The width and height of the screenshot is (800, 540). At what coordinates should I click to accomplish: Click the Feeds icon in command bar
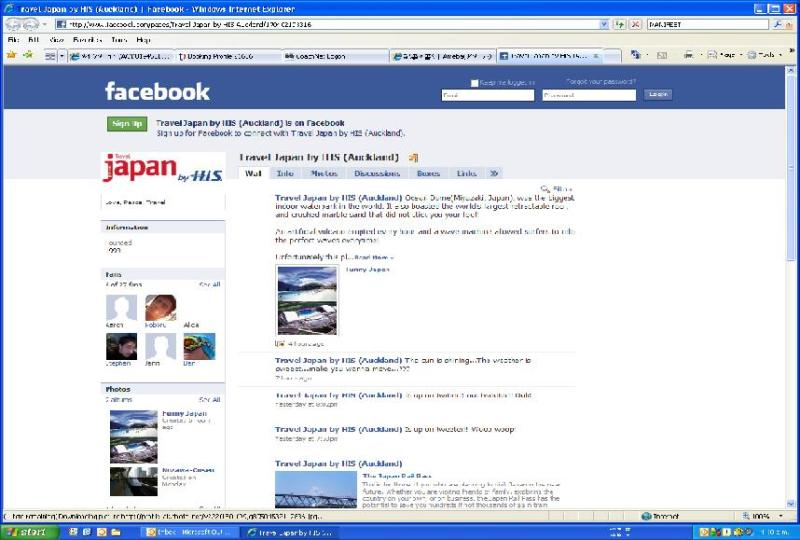click(x=662, y=55)
